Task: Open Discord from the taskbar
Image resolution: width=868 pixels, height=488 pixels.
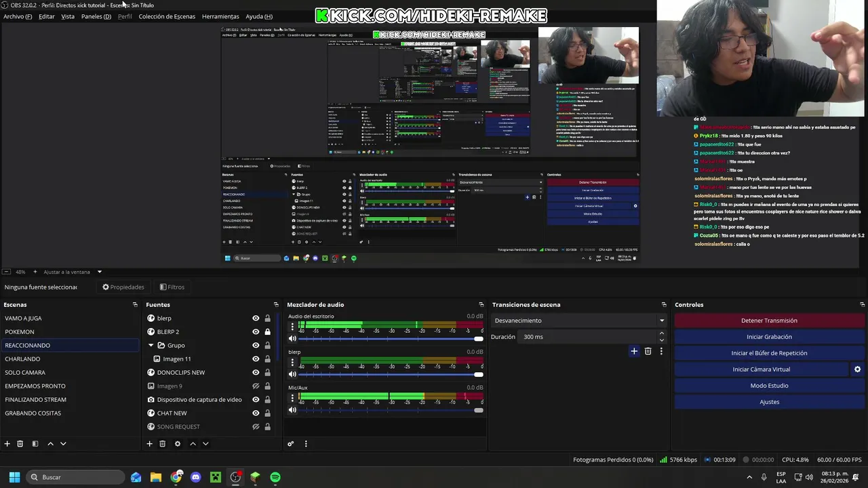Action: tap(196, 477)
